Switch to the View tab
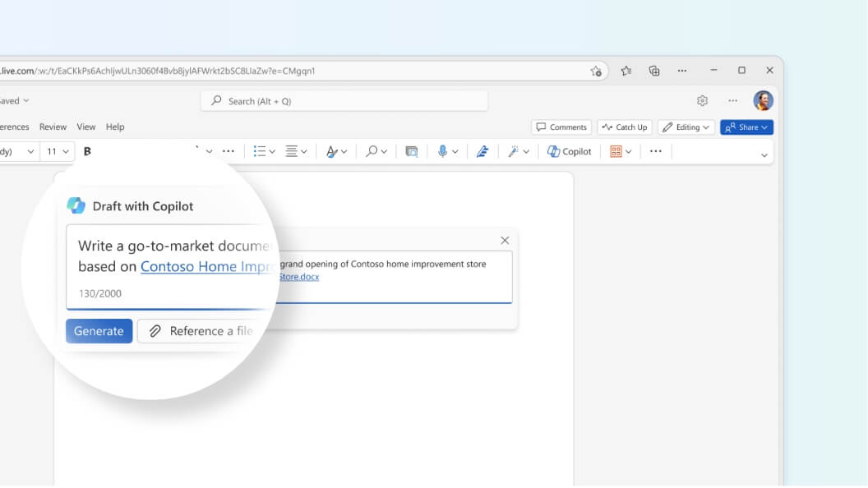This screenshot has width=868, height=488. [86, 127]
